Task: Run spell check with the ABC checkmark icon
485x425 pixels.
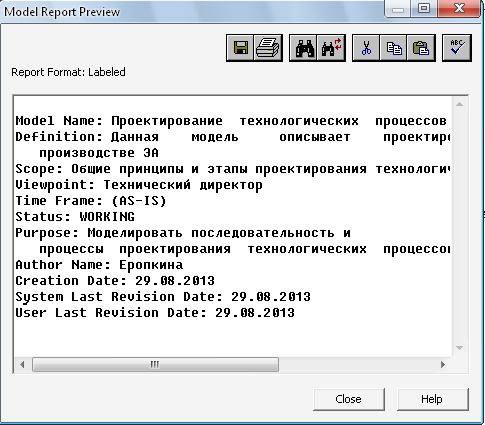Action: pos(457,48)
